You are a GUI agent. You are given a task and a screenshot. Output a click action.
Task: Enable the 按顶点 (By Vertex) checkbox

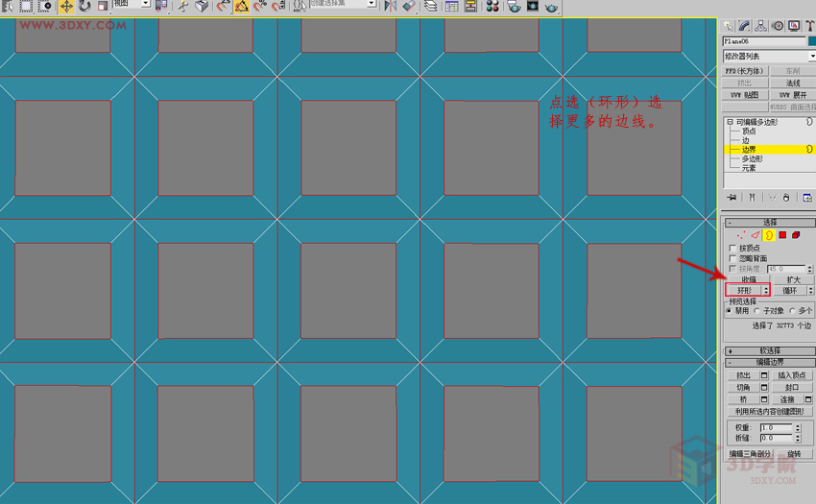[733, 249]
